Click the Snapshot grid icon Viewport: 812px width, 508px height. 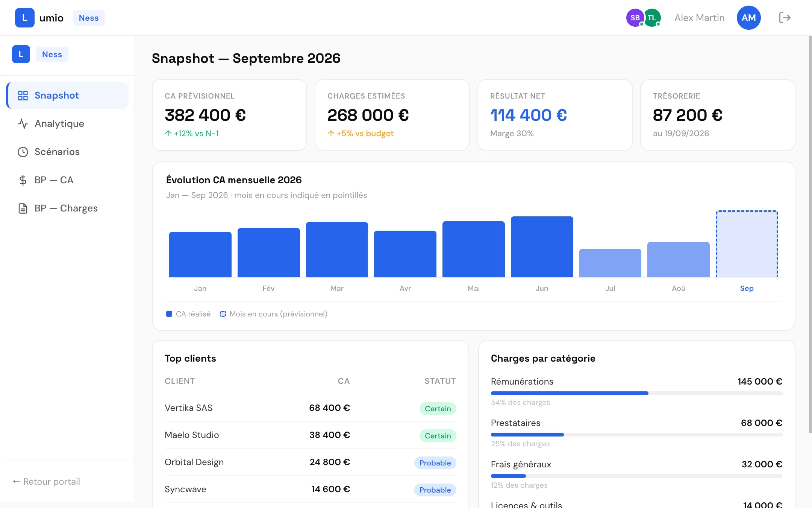[23, 96]
